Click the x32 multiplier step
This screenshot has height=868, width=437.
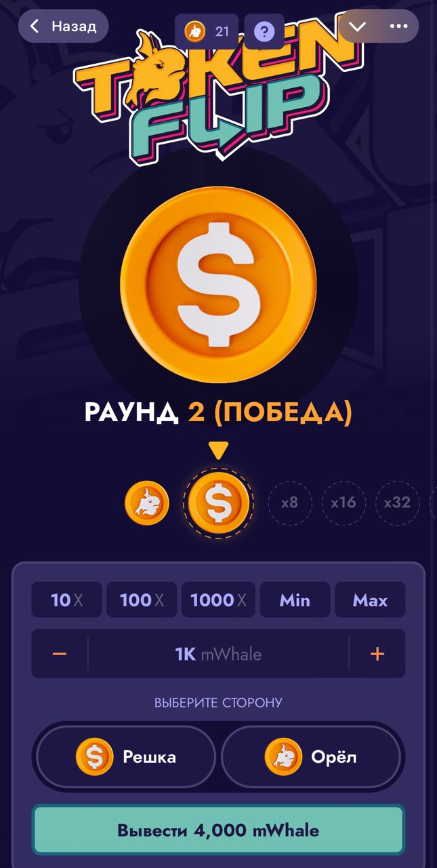pos(397,503)
